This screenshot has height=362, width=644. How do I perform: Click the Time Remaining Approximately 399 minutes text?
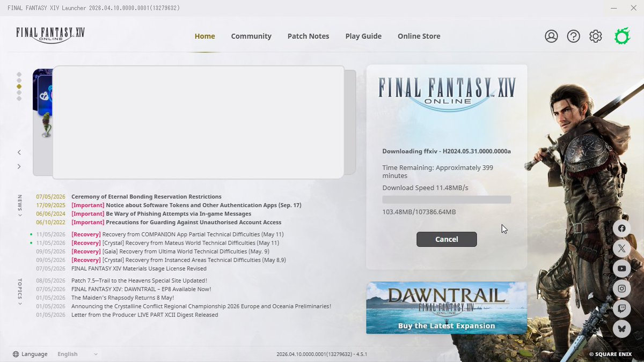[437, 172]
